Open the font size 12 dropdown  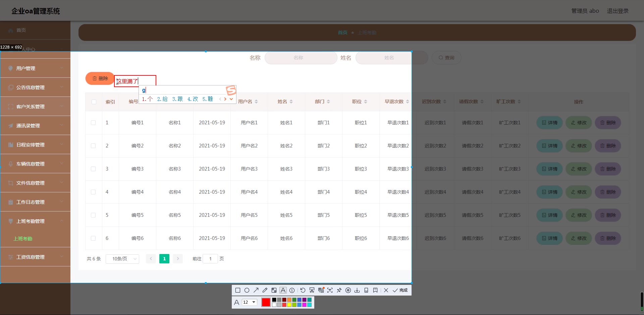250,302
